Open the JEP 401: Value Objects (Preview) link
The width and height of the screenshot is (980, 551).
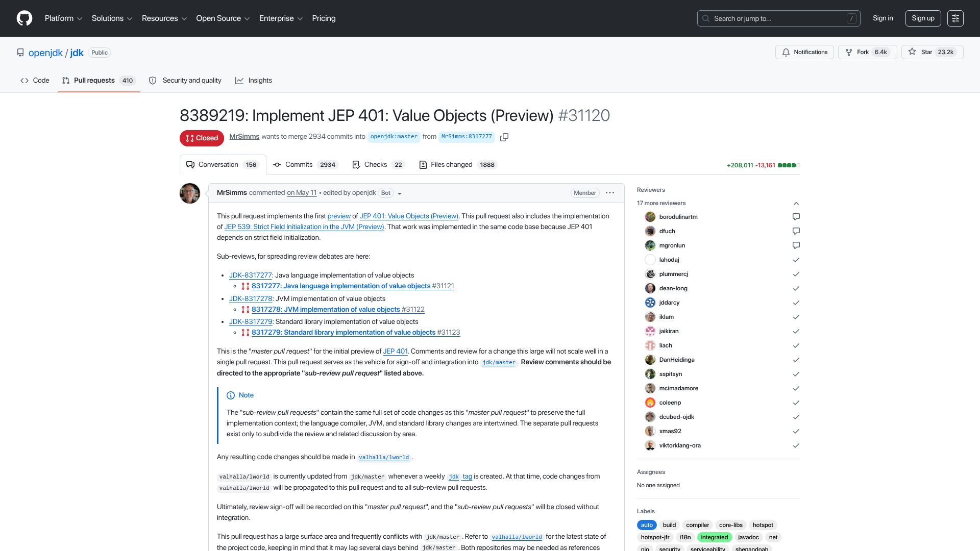(x=409, y=216)
